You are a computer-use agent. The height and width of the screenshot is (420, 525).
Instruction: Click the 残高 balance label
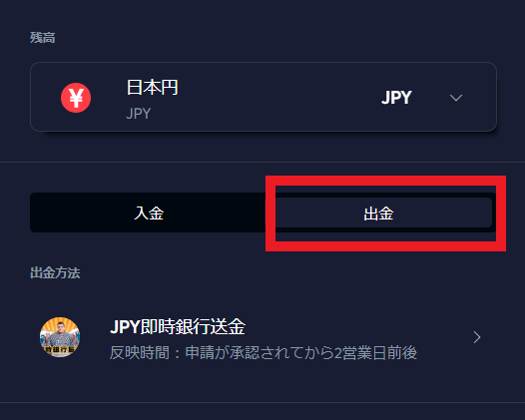tap(43, 38)
